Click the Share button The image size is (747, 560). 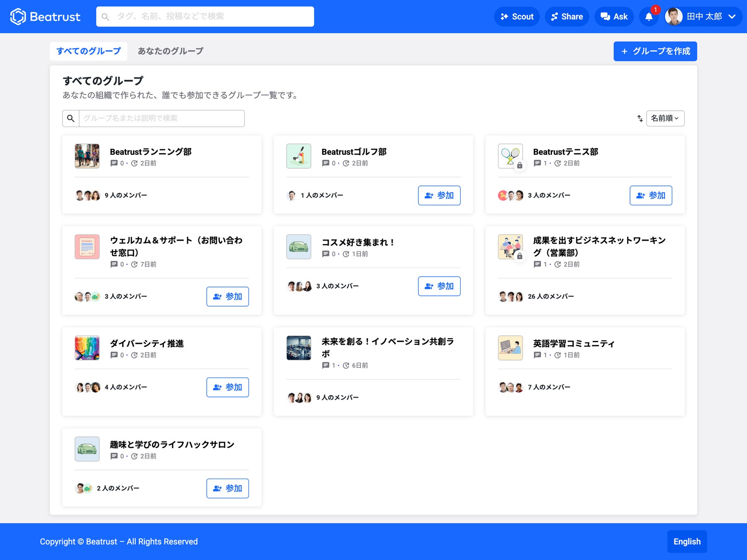click(x=567, y=17)
